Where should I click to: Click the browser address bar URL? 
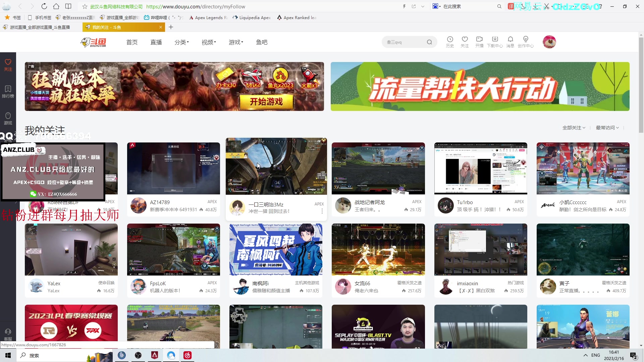click(196, 7)
